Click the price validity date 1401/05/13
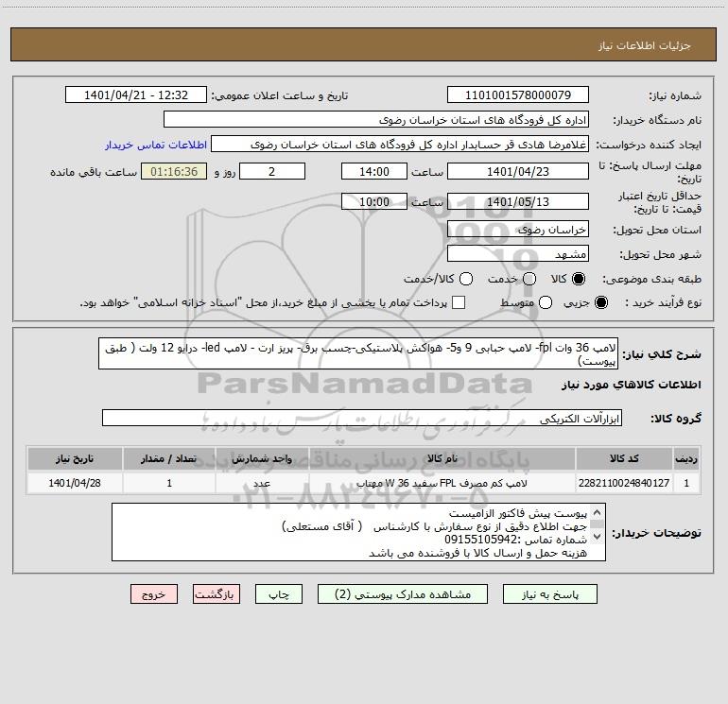The height and width of the screenshot is (704, 728). click(518, 201)
